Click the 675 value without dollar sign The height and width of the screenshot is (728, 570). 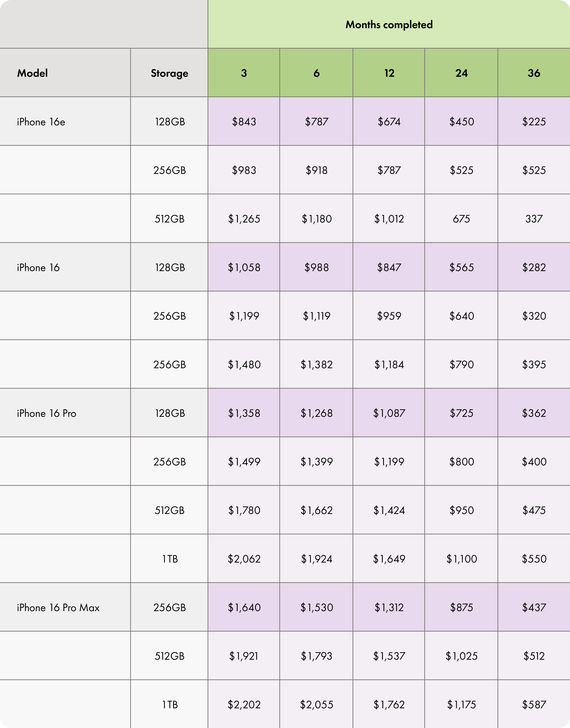pyautogui.click(x=461, y=219)
